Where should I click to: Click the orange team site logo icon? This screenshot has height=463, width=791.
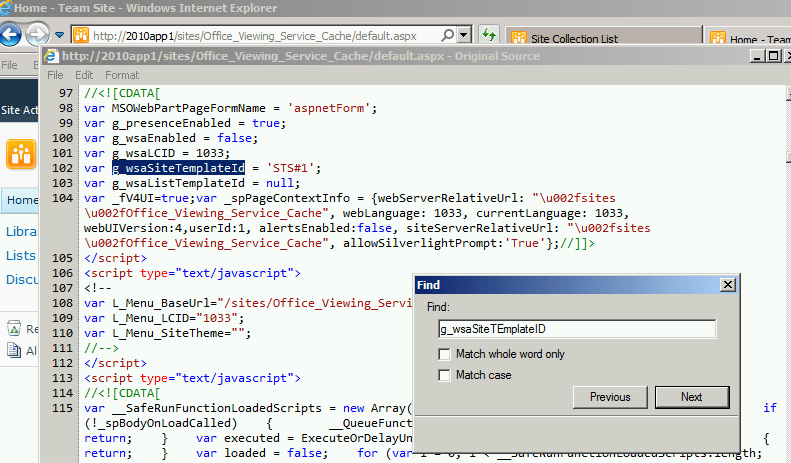tap(21, 154)
